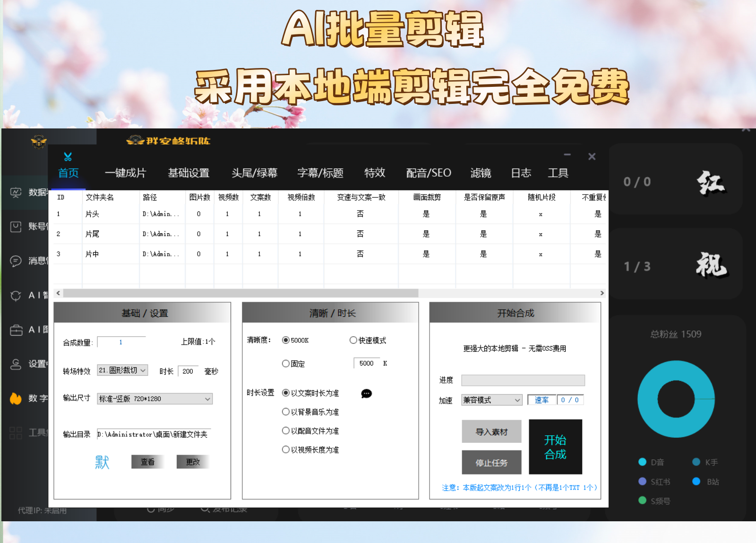756x543 pixels.
Task: Open the 加速 兼容模式 dropdown
Action: [x=492, y=400]
